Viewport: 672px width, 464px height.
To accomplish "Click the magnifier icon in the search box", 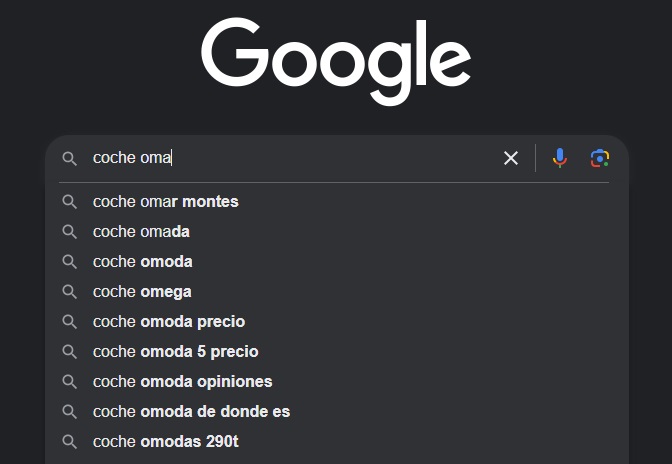I will [x=70, y=158].
